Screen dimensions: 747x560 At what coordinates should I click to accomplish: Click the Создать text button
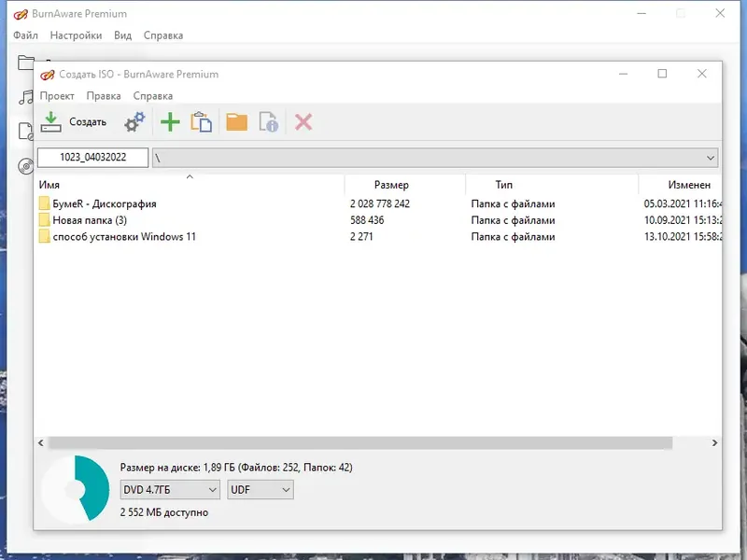coord(88,122)
